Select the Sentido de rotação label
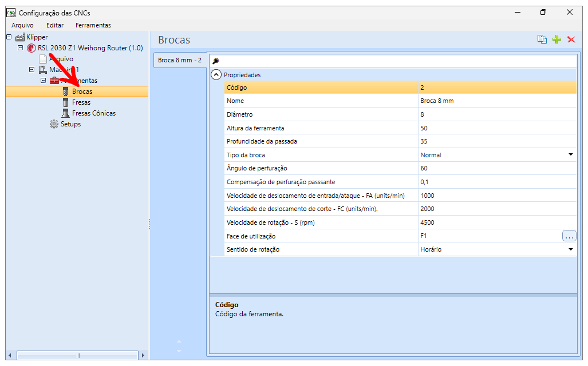 253,249
